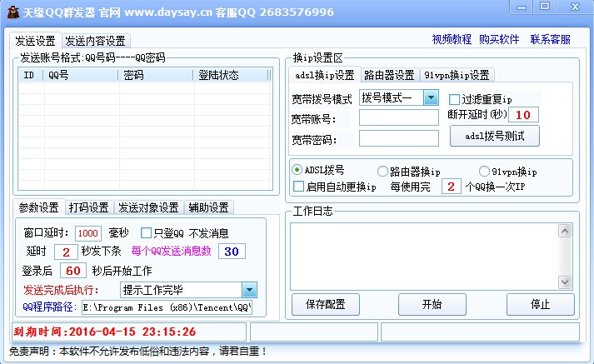Tick 只登QQ 不发消息 checkbox

[x=146, y=232]
